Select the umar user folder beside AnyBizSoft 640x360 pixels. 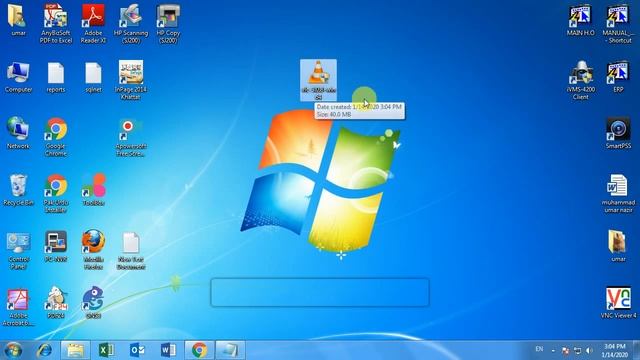(18, 20)
